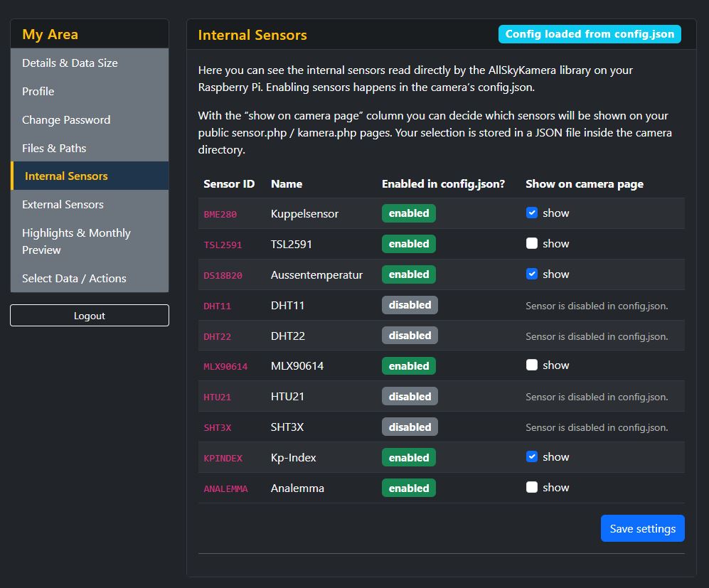Uncheck show for the BME280 Kuppelsensor
This screenshot has height=588, width=709.
pyautogui.click(x=532, y=212)
